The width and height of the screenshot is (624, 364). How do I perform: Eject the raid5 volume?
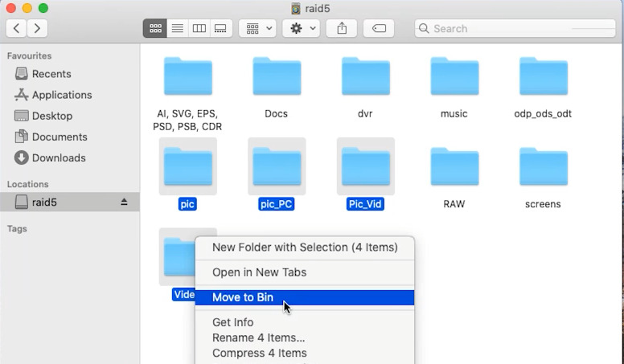tap(124, 202)
